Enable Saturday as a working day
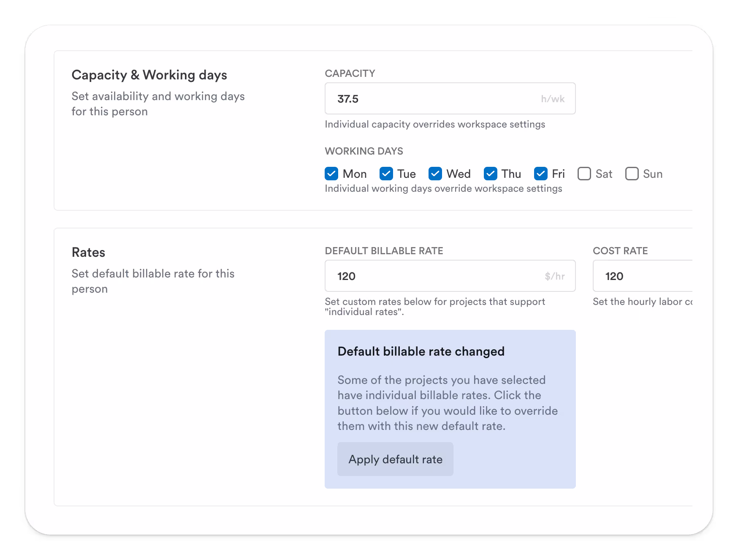 click(584, 174)
